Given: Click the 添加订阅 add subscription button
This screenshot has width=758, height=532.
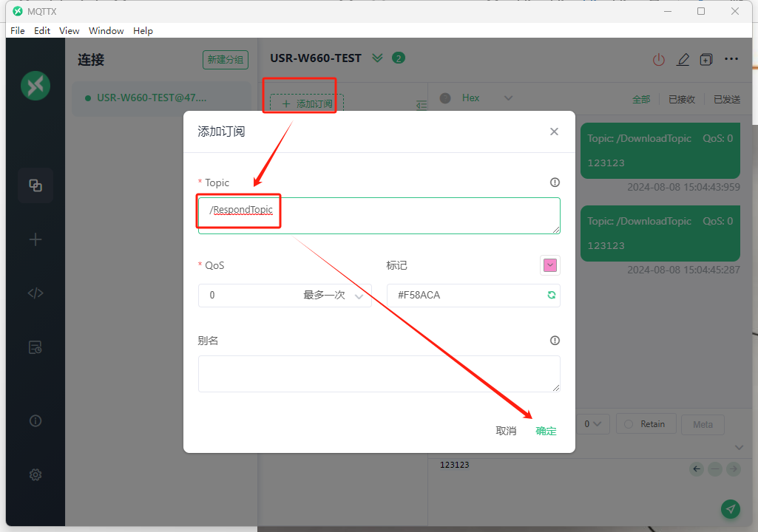Looking at the screenshot, I should click(x=306, y=104).
